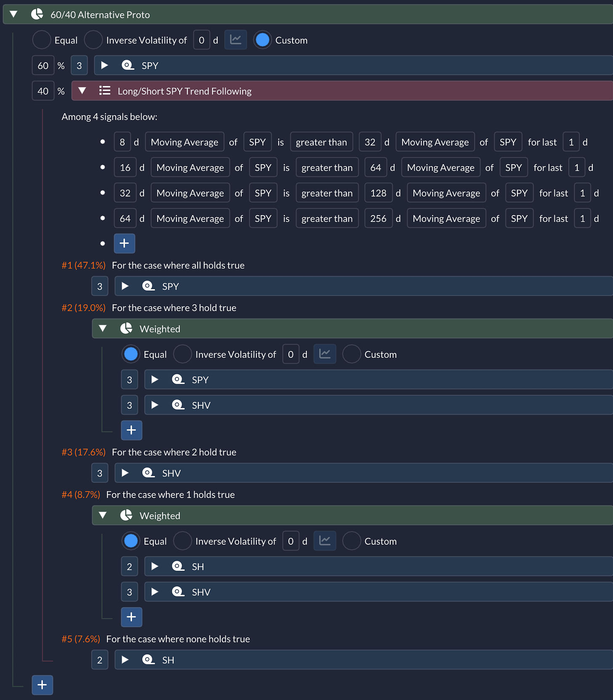613x700 pixels.
Task: Click the 40 percent weight field
Action: pos(43,90)
